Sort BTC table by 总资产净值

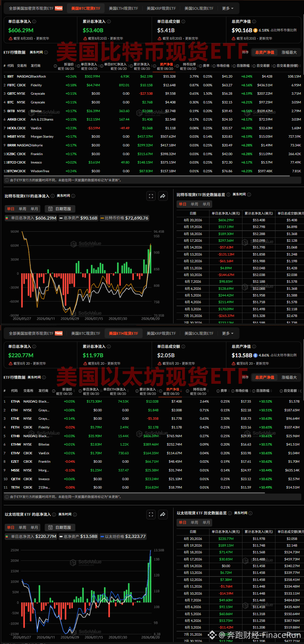click(x=265, y=52)
